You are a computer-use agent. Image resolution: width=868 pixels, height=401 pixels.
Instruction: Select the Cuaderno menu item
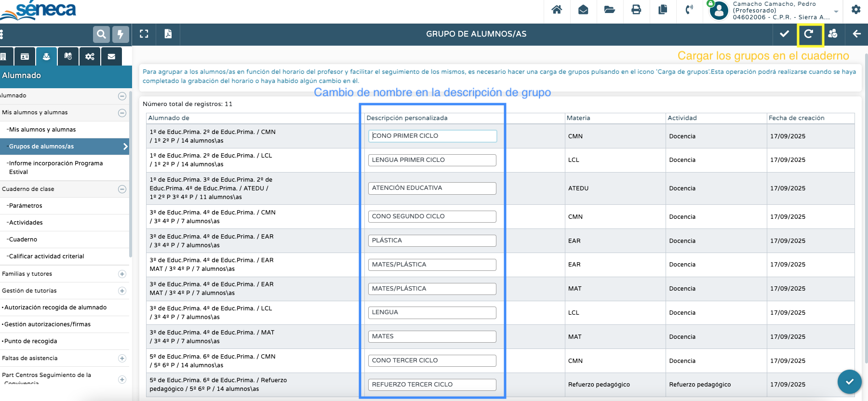[23, 240]
